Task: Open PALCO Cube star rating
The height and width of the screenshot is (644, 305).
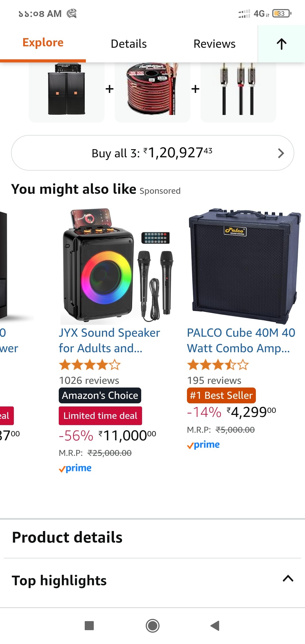Action: click(x=218, y=365)
